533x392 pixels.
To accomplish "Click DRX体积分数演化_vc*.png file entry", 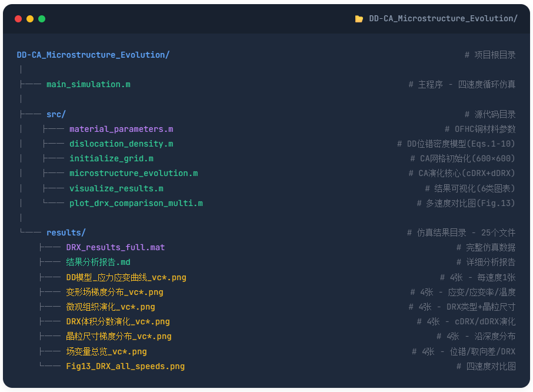I will [x=118, y=321].
